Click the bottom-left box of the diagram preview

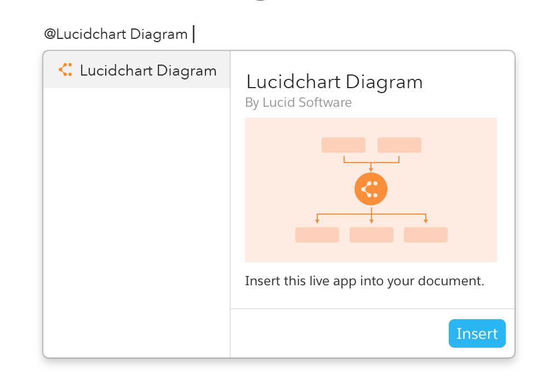click(x=317, y=234)
